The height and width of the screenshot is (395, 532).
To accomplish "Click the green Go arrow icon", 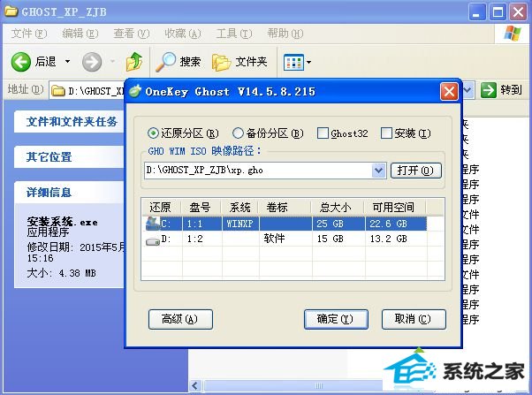I will point(489,90).
